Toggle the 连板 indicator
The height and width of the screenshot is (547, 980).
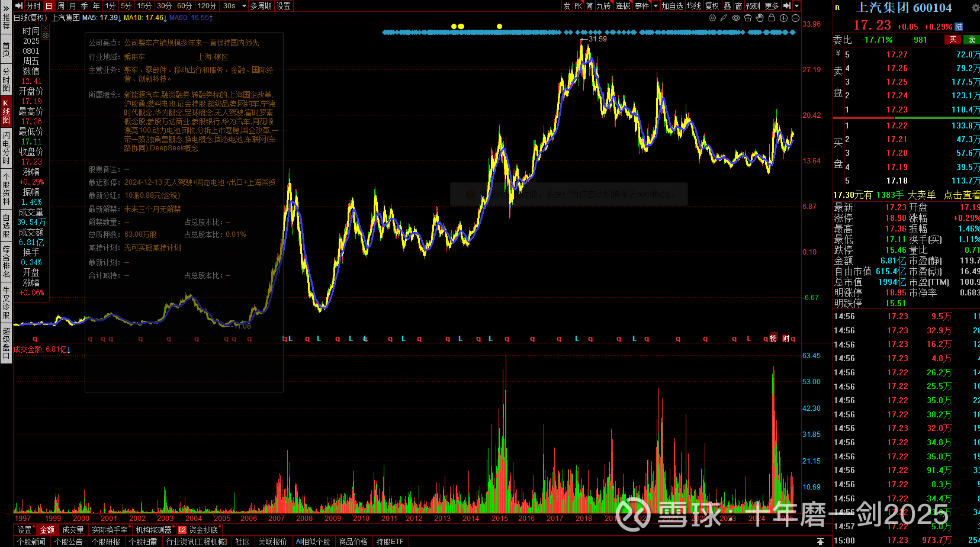tap(622, 6)
